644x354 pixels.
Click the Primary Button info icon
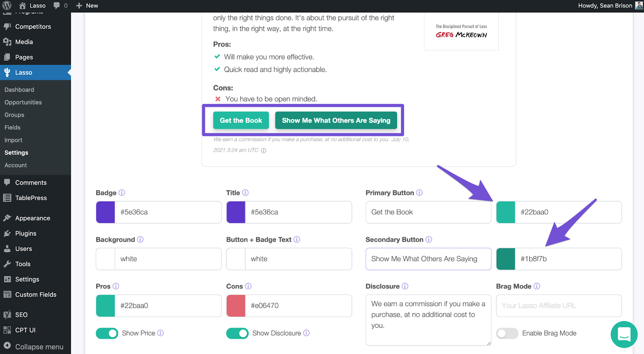419,193
